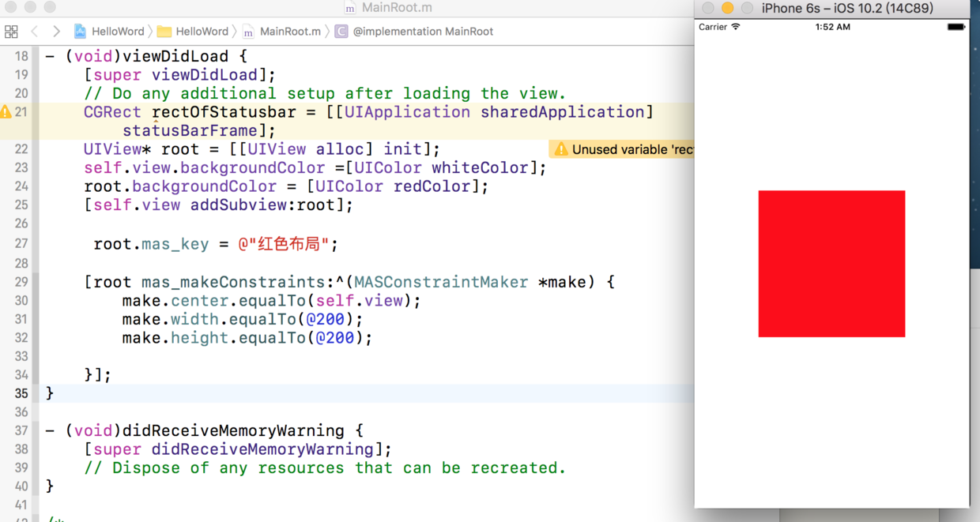Go forward in editor history
Image resolution: width=980 pixels, height=522 pixels.
[x=56, y=32]
